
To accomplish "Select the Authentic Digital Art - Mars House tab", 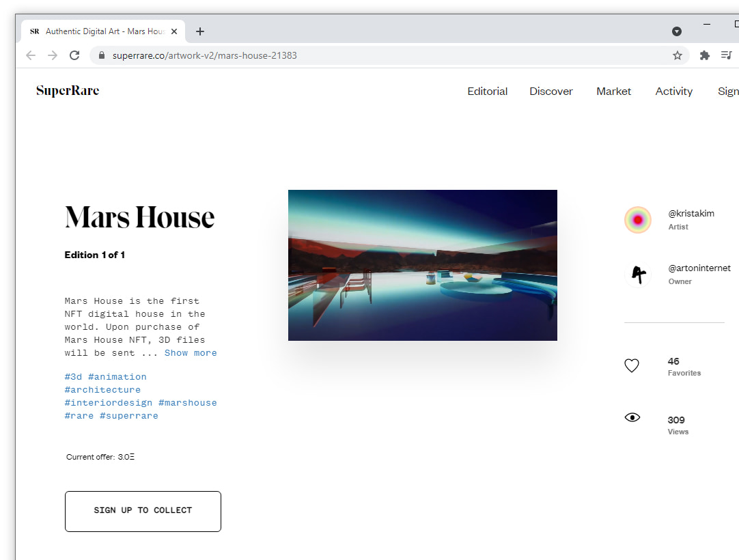I will click(102, 31).
